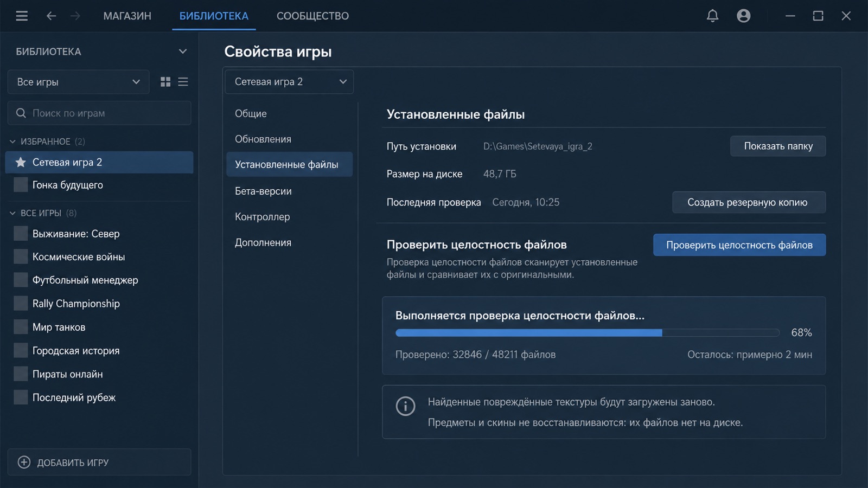Screen dimensions: 868x488
Task: Switch library to grid view
Action: click(165, 82)
